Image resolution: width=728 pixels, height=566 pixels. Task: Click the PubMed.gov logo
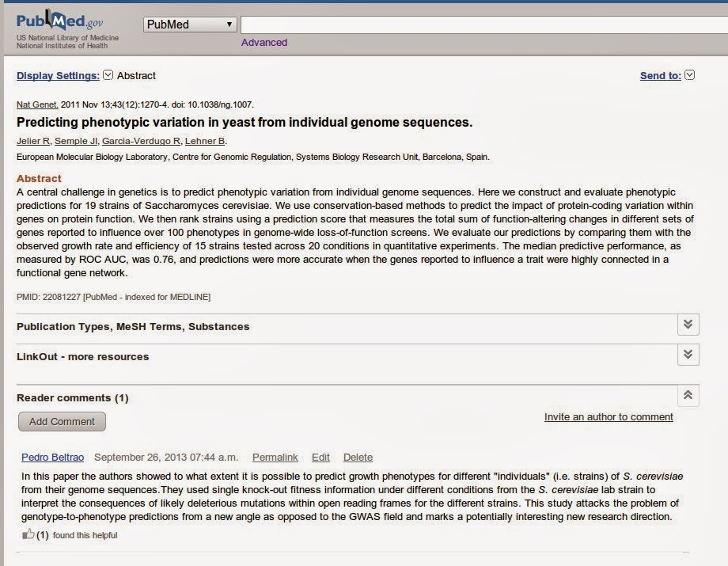[x=59, y=21]
